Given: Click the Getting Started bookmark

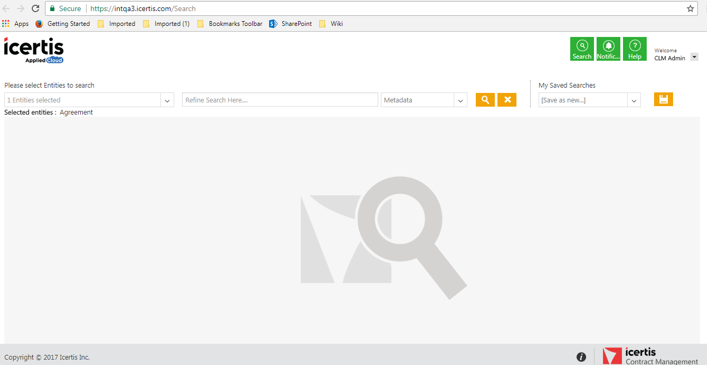Looking at the screenshot, I should (63, 24).
